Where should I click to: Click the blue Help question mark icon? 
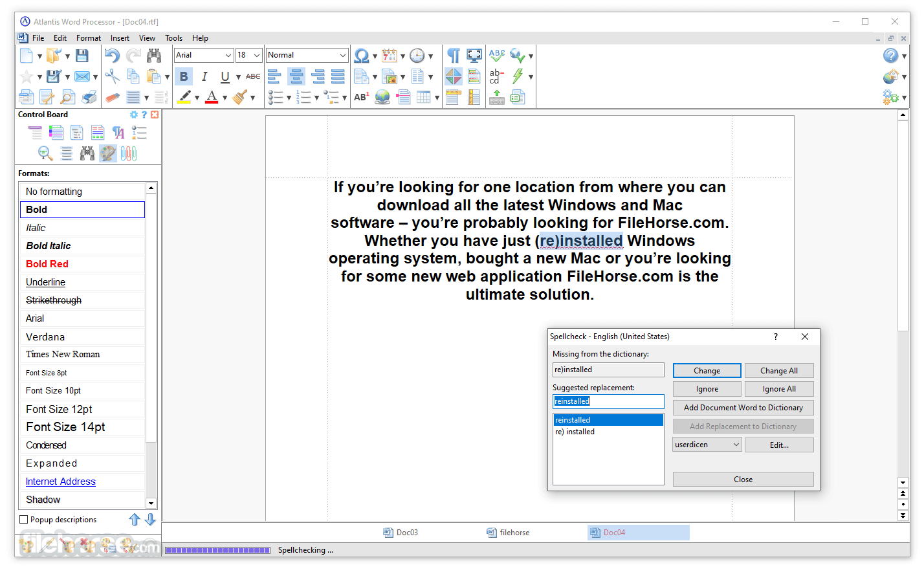[x=890, y=56]
